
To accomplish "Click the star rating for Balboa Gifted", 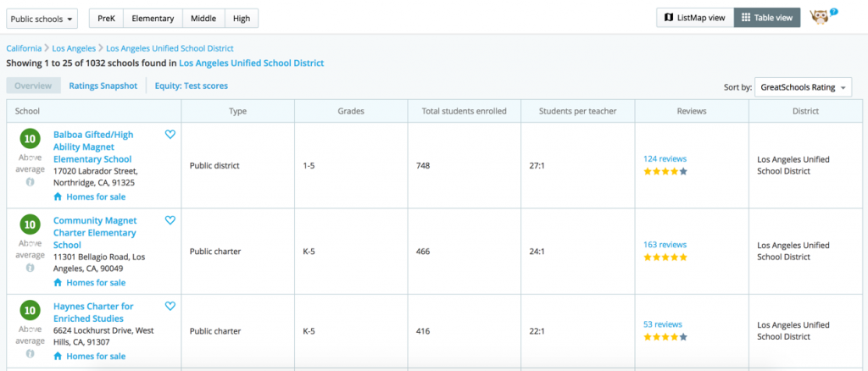I will pos(665,171).
